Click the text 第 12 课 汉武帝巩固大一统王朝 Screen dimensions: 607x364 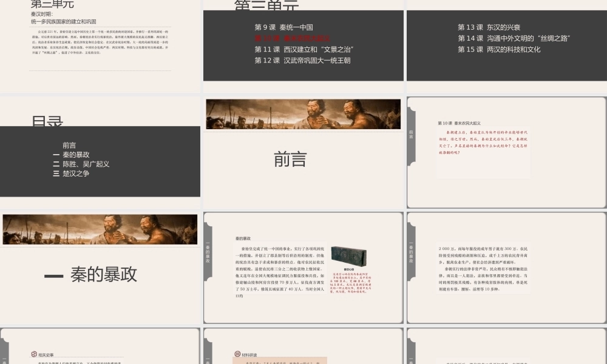click(302, 60)
